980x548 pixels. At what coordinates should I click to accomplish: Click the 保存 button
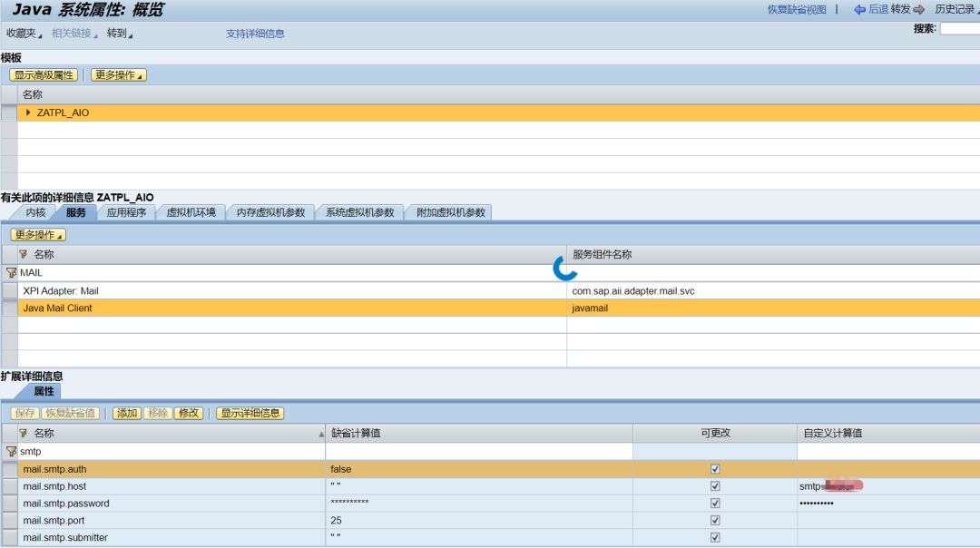click(25, 413)
